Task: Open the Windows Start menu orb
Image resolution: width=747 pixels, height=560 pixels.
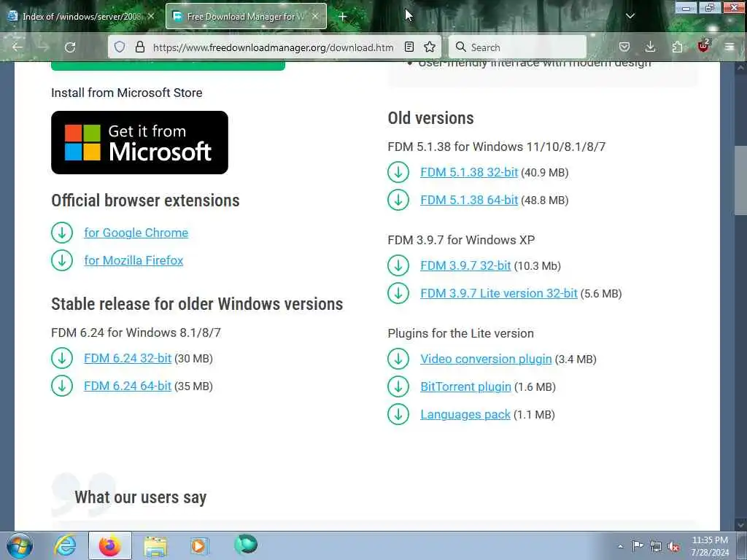Action: [x=20, y=545]
